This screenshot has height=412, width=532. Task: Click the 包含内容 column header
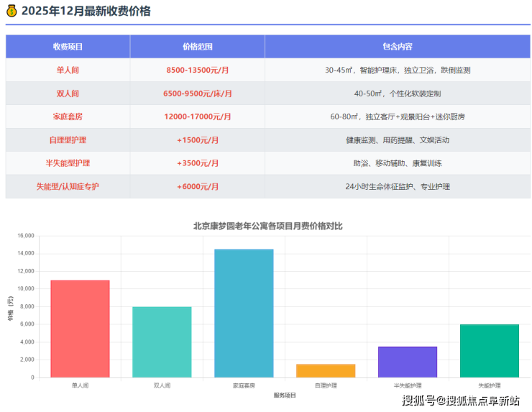pos(397,47)
